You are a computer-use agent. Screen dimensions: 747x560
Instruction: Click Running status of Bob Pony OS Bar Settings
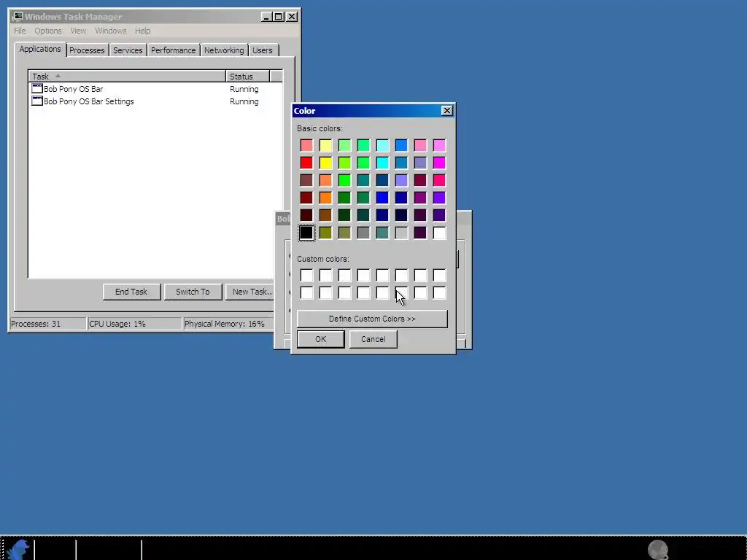[244, 101]
